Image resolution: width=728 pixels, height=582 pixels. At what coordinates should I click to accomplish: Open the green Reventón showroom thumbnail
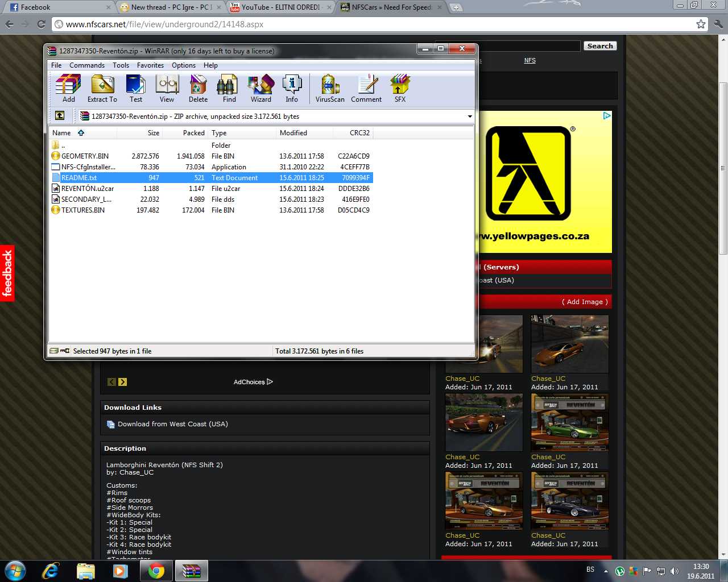pos(569,422)
